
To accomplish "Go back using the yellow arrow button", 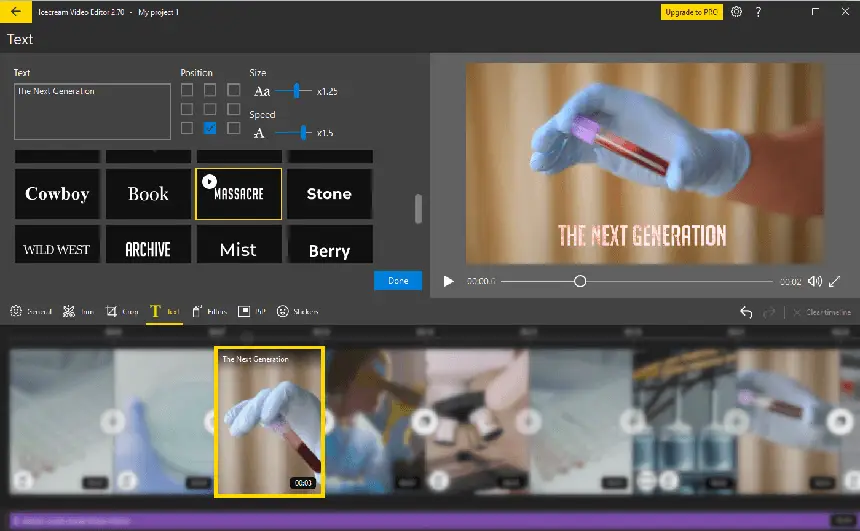I will (x=15, y=12).
